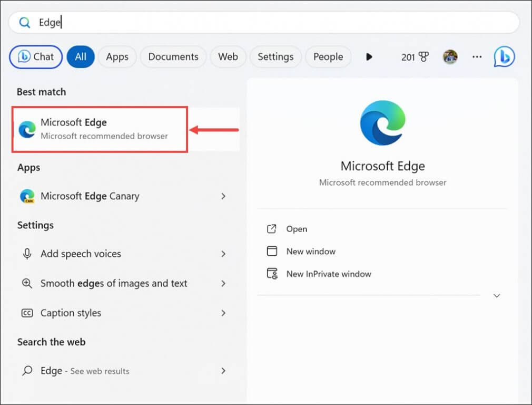The image size is (532, 405).
Task: Expand the Add speech voices chevron
Action: 223,254
